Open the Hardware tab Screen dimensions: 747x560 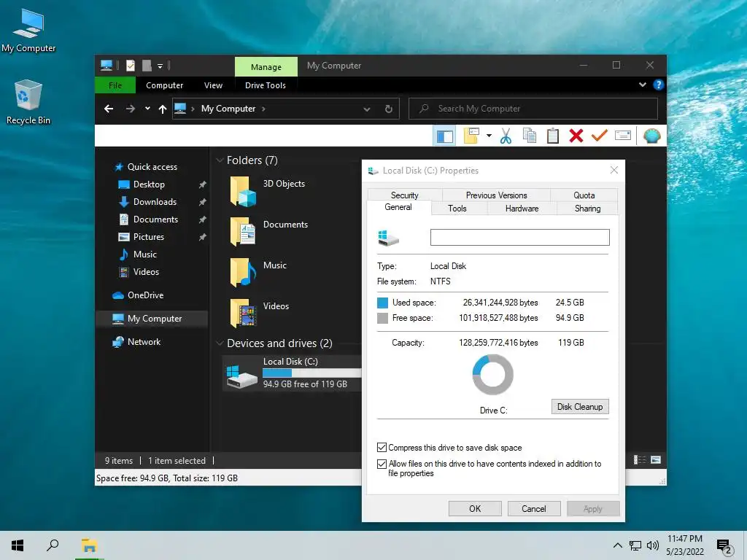point(522,208)
